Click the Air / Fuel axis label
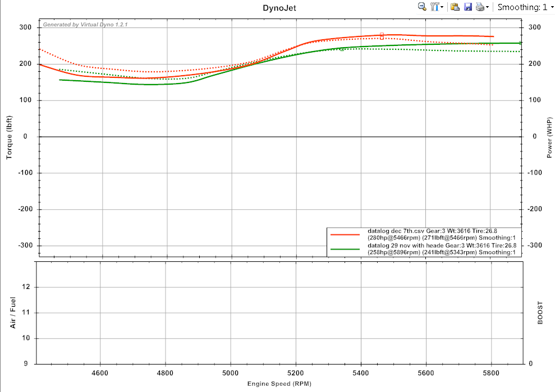Viewport: 555px width, 392px height. [13, 313]
